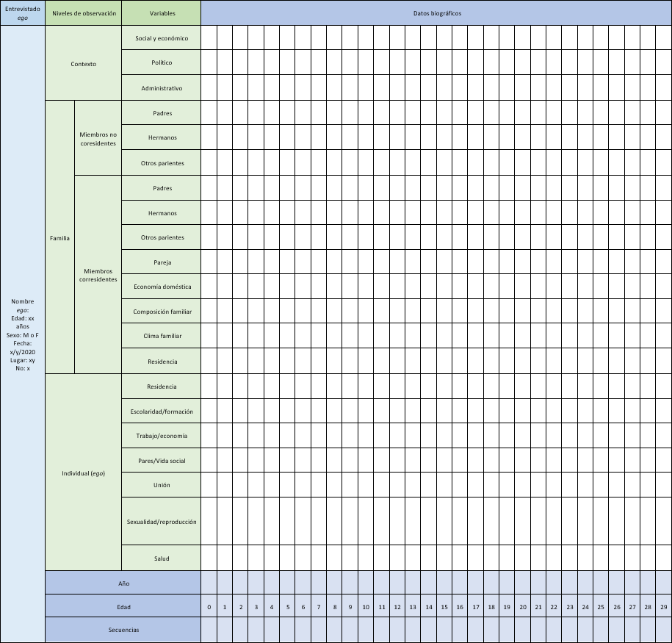This screenshot has width=672, height=643.
Task: Select the "Secuencias" row label
Action: 123,630
